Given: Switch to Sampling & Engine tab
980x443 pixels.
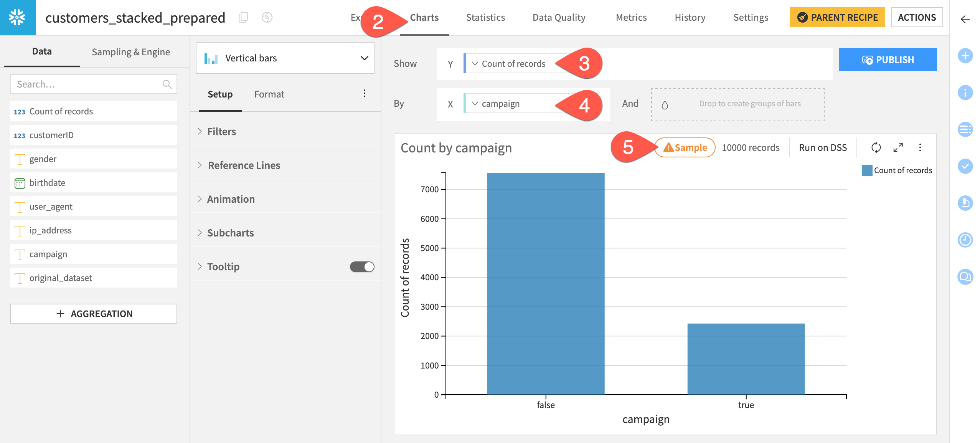Looking at the screenshot, I should coord(131,52).
